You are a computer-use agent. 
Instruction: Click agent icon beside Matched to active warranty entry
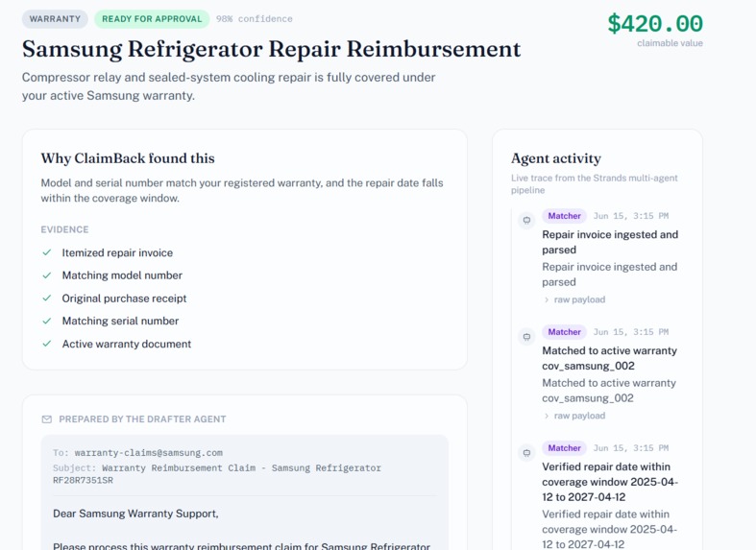click(526, 336)
